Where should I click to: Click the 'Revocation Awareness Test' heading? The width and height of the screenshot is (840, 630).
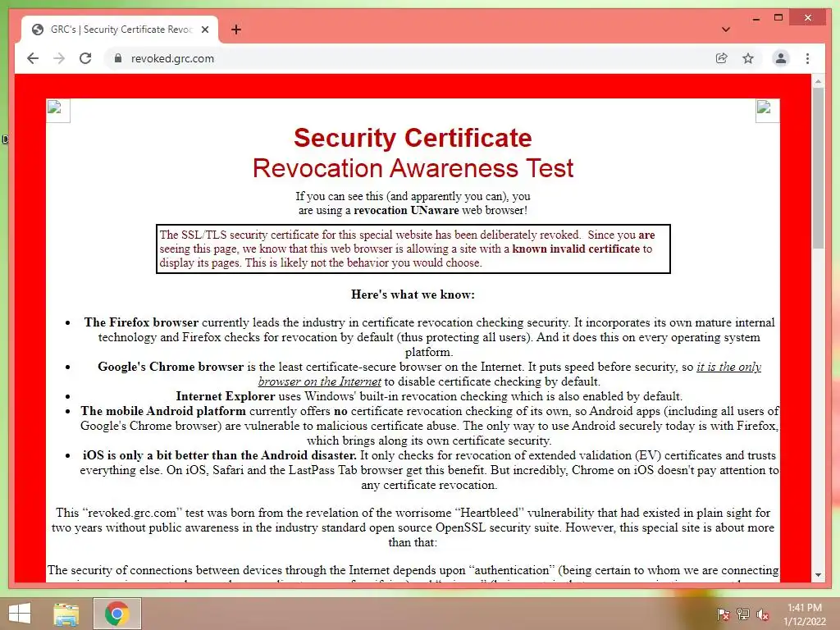[413, 168]
